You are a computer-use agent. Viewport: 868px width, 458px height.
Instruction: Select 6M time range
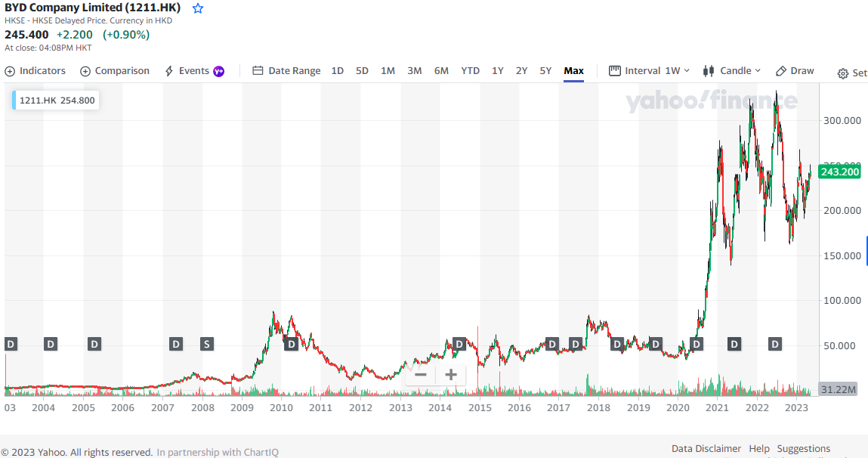point(441,71)
